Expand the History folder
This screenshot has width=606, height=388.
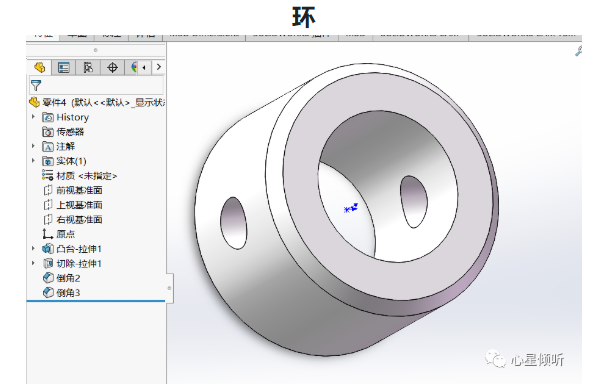point(33,117)
